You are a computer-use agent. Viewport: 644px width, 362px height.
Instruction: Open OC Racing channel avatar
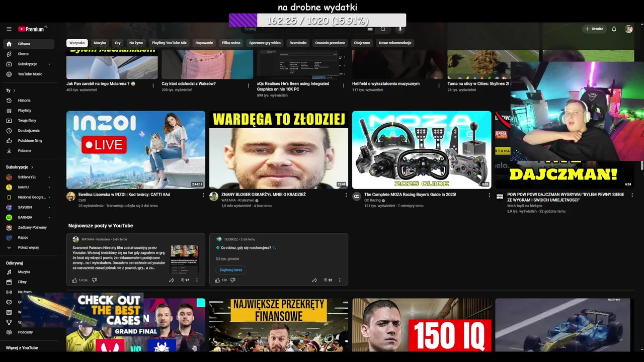coord(357,197)
